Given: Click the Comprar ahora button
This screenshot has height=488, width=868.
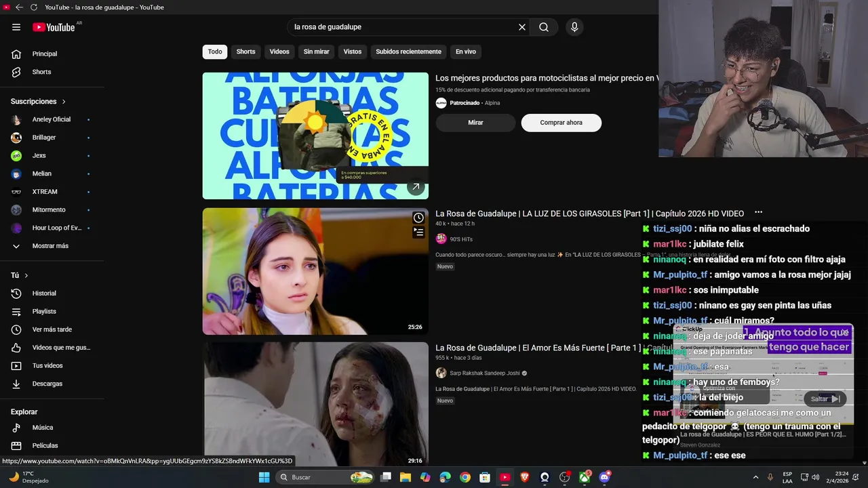Looking at the screenshot, I should pyautogui.click(x=561, y=123).
